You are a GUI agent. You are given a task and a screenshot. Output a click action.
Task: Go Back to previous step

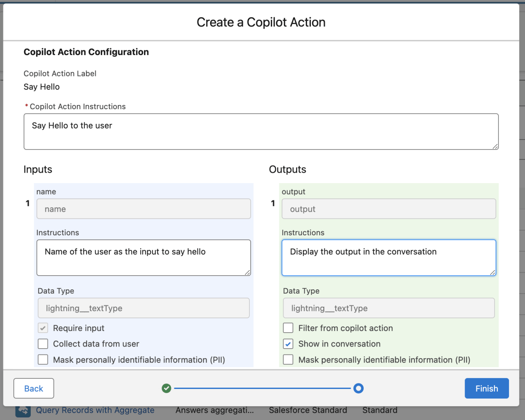click(34, 388)
